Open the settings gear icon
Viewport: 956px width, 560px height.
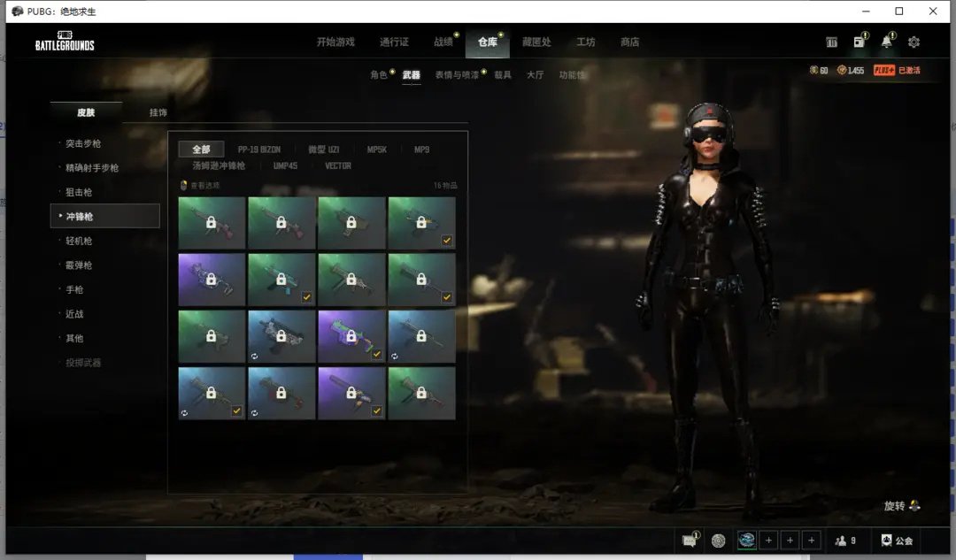point(914,42)
